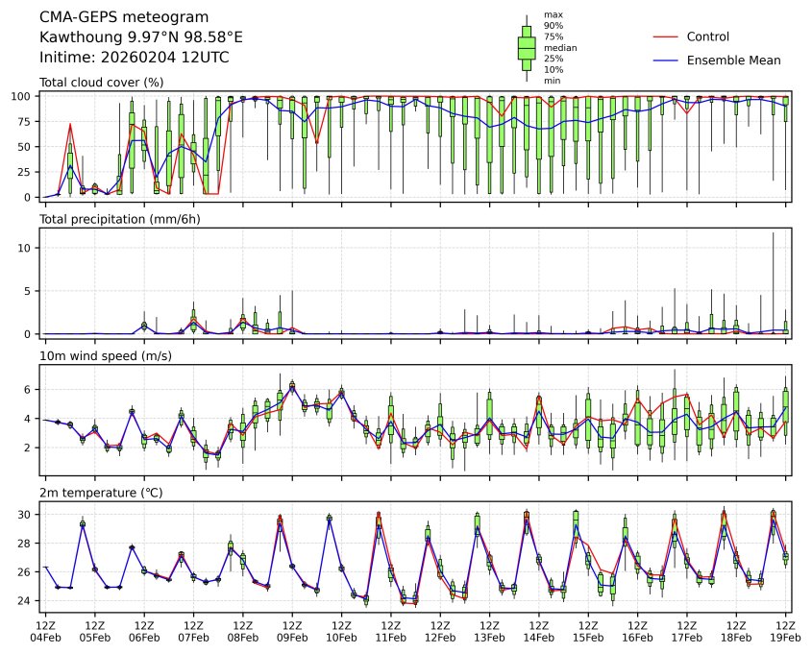Click the max label in the box-plot legend
The height and width of the screenshot is (654, 812).
pyautogui.click(x=551, y=14)
